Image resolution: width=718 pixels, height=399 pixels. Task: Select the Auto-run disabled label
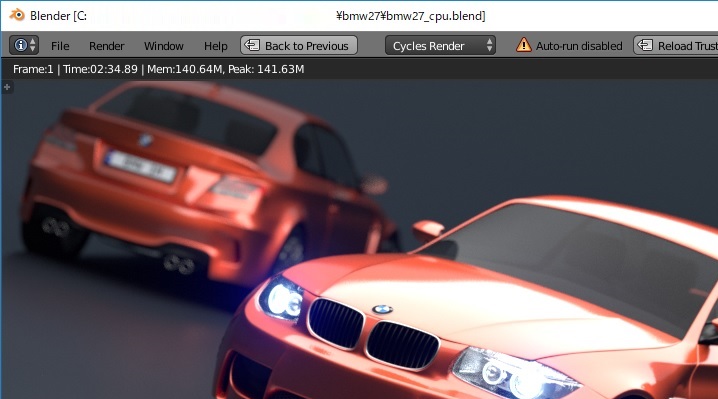pos(579,46)
